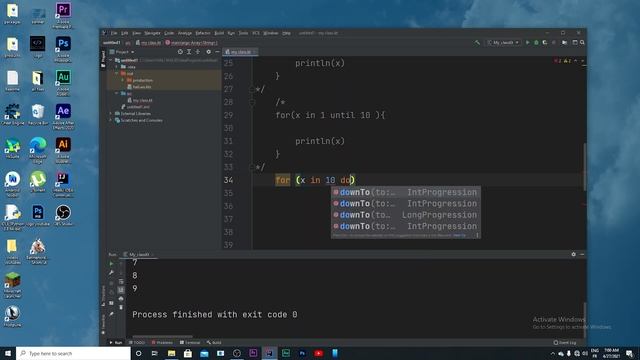Viewport: 640px width, 360px height.
Task: Open Event Log in status bar
Action: pos(565,343)
